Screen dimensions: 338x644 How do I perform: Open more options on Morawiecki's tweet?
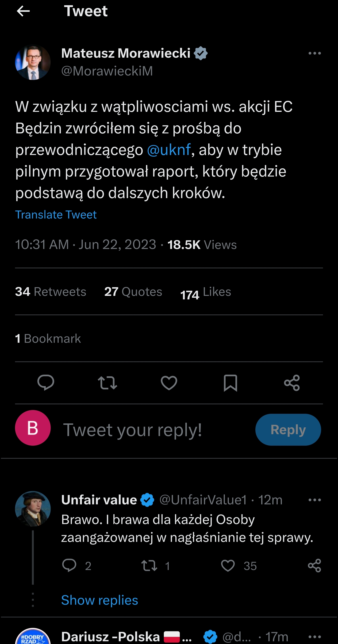pos(315,53)
